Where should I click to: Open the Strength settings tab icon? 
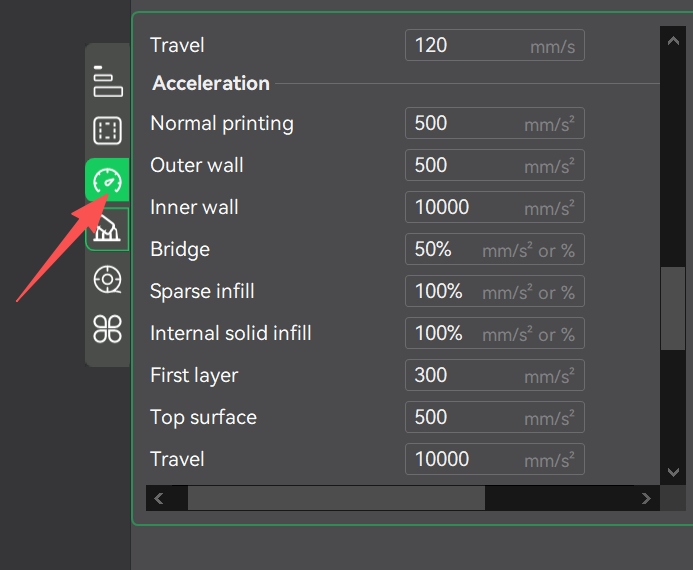coord(107,131)
